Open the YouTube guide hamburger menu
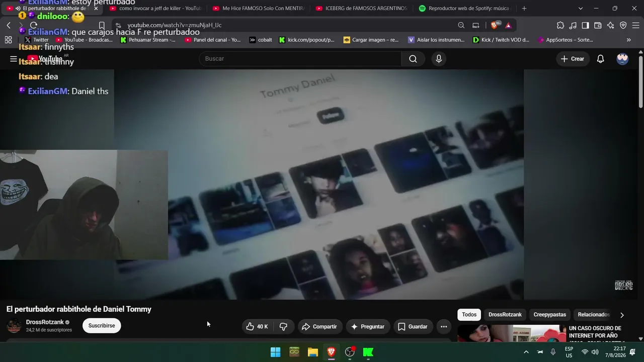This screenshot has height=362, width=644. tap(14, 59)
